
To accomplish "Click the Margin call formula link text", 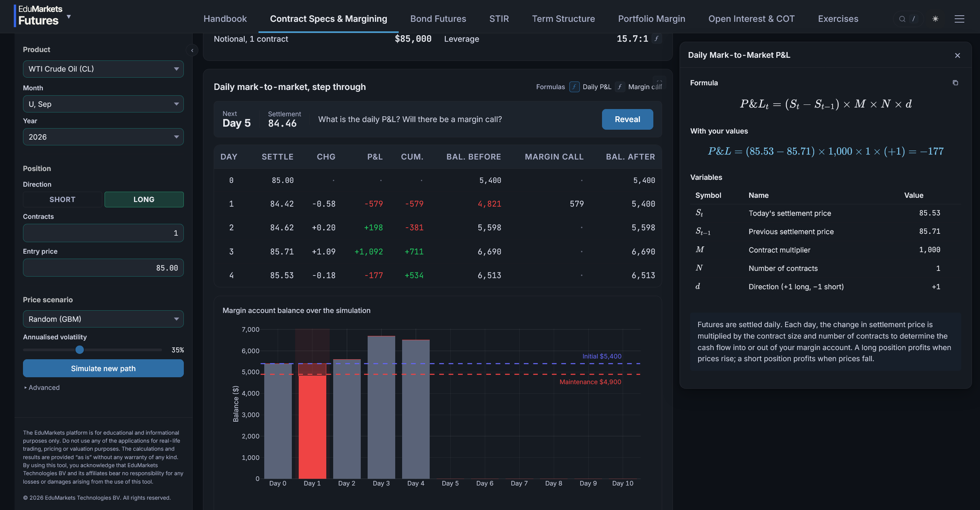I will pyautogui.click(x=645, y=87).
